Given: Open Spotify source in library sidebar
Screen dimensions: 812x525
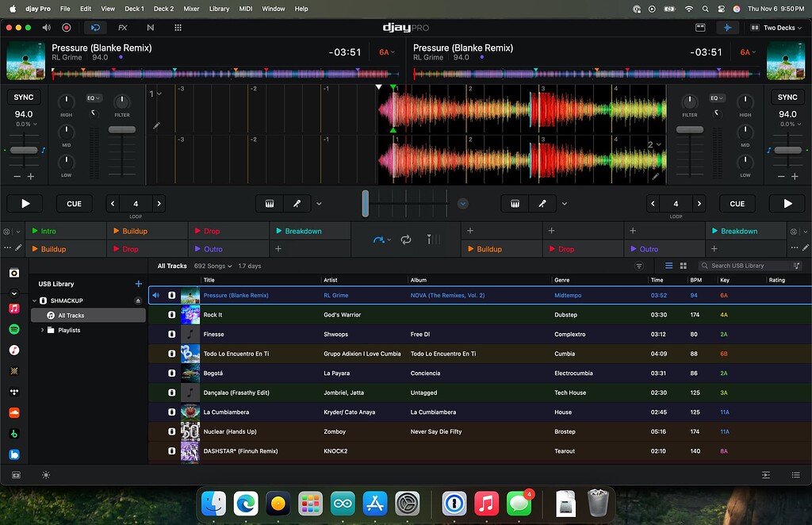Looking at the screenshot, I should pos(14,329).
